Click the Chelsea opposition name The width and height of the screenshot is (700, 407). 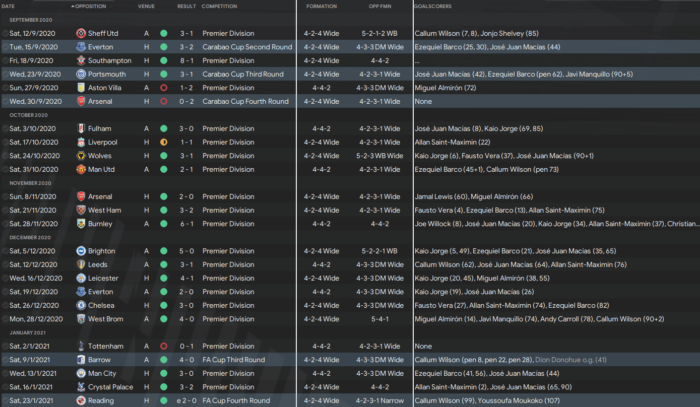pyautogui.click(x=101, y=306)
